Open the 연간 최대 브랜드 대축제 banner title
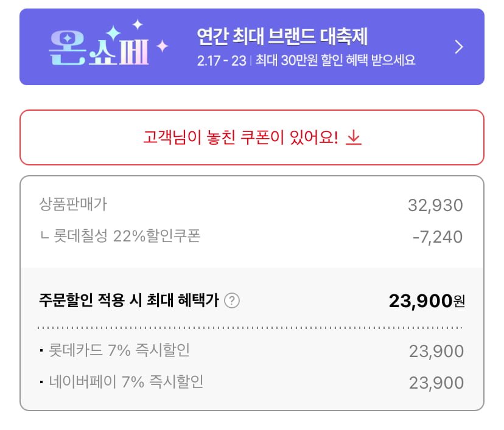The image size is (504, 430). 282,37
